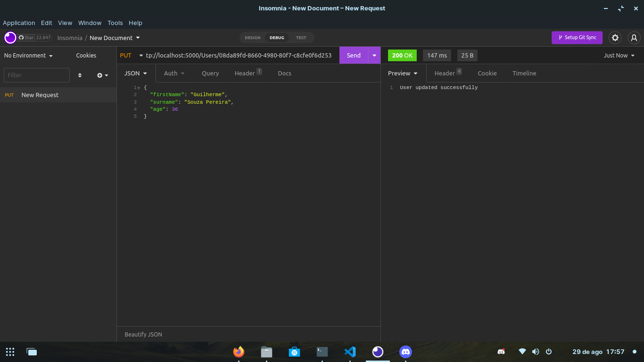Click the account profile icon
The height and width of the screenshot is (362, 644).
click(x=634, y=38)
